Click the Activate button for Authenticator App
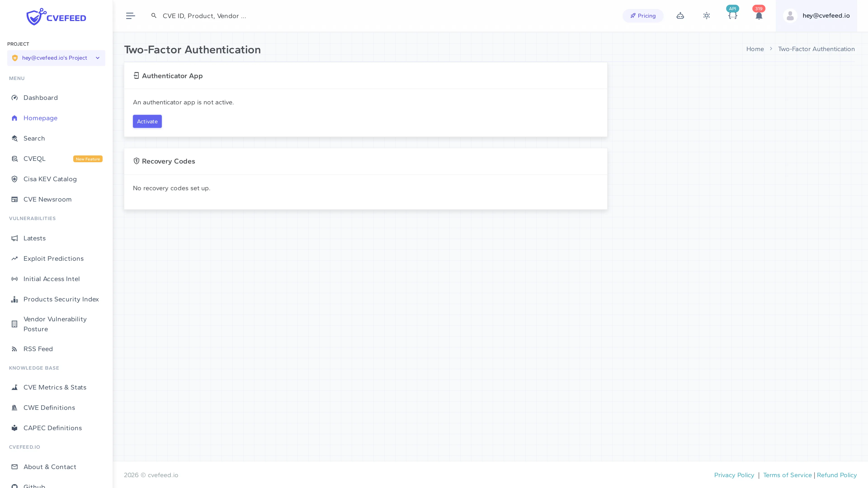Viewport: 868px width, 488px height. 147,121
